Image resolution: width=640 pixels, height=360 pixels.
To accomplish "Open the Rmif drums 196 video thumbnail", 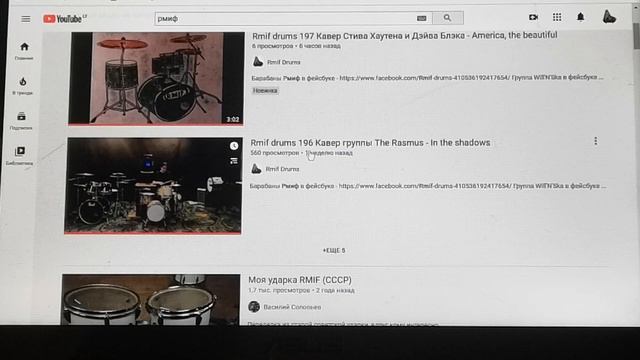I will [x=153, y=186].
